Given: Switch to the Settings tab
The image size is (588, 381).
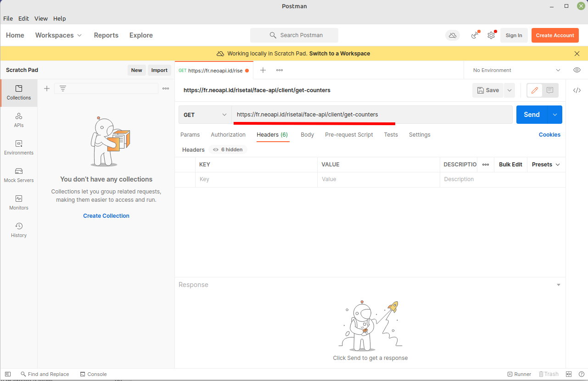Looking at the screenshot, I should 420,135.
